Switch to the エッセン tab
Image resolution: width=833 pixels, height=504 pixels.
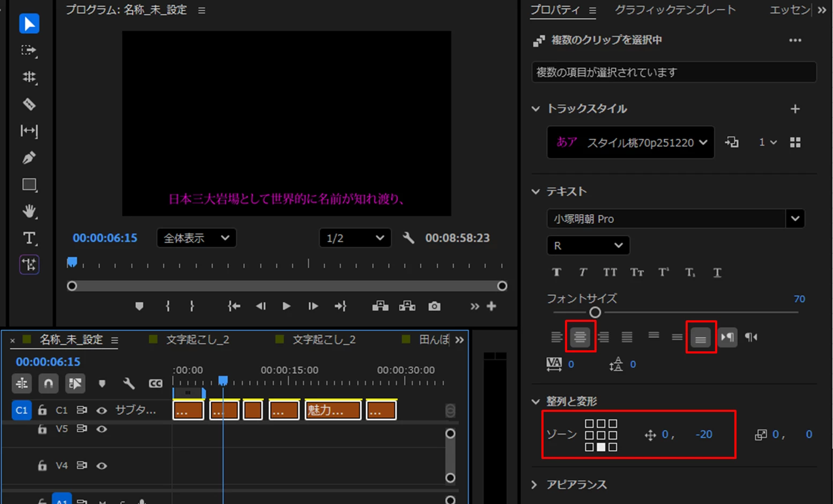pos(790,10)
